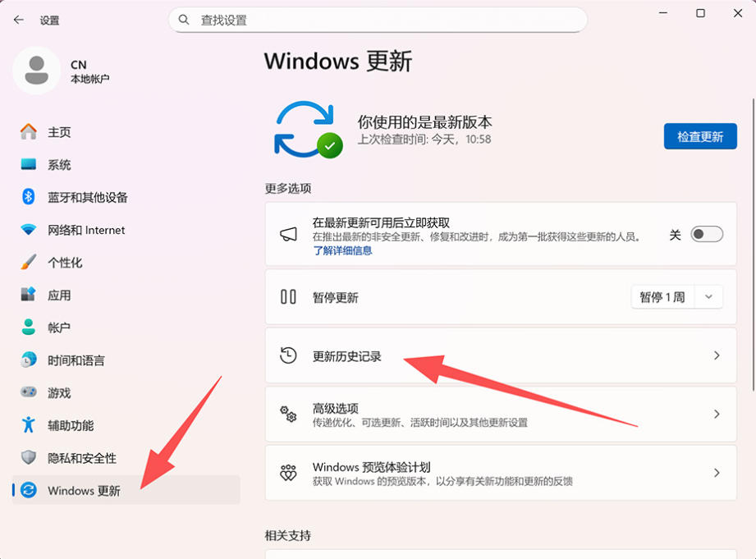Click the 个性化 paintbrush icon
Image resolution: width=756 pixels, height=559 pixels.
tap(29, 263)
